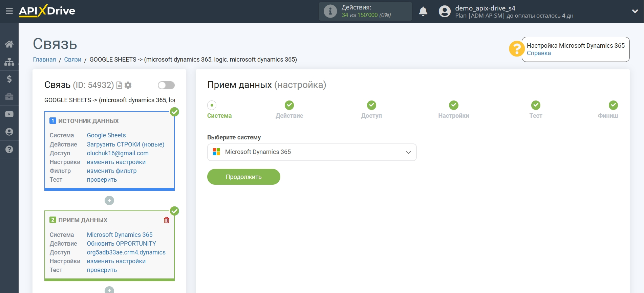Image resolution: width=644 pixels, height=293 pixels.
Task: Click the demo_apix-drive_s4 username
Action: [485, 8]
